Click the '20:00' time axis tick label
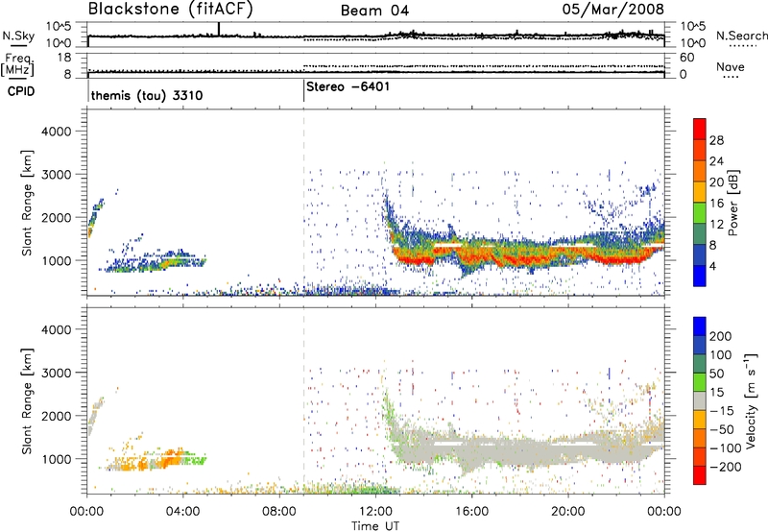This screenshot has width=768, height=532. (x=567, y=512)
